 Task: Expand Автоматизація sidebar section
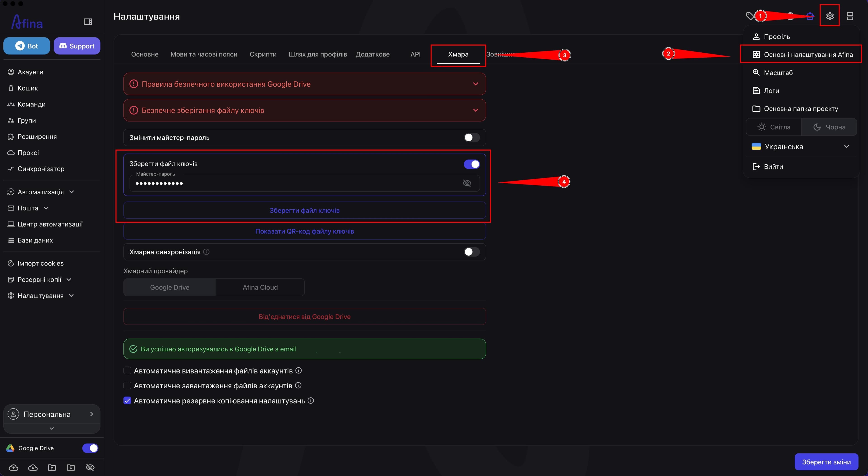point(71,192)
